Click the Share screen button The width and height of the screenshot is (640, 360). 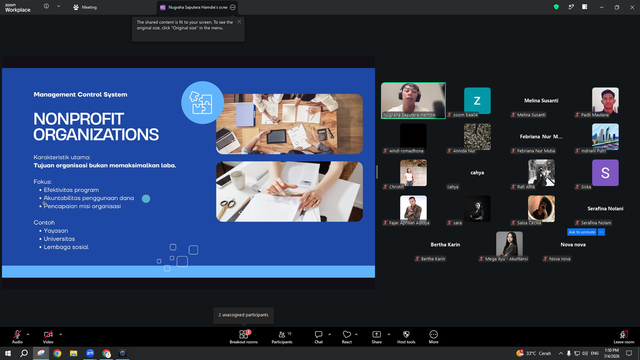(376, 337)
